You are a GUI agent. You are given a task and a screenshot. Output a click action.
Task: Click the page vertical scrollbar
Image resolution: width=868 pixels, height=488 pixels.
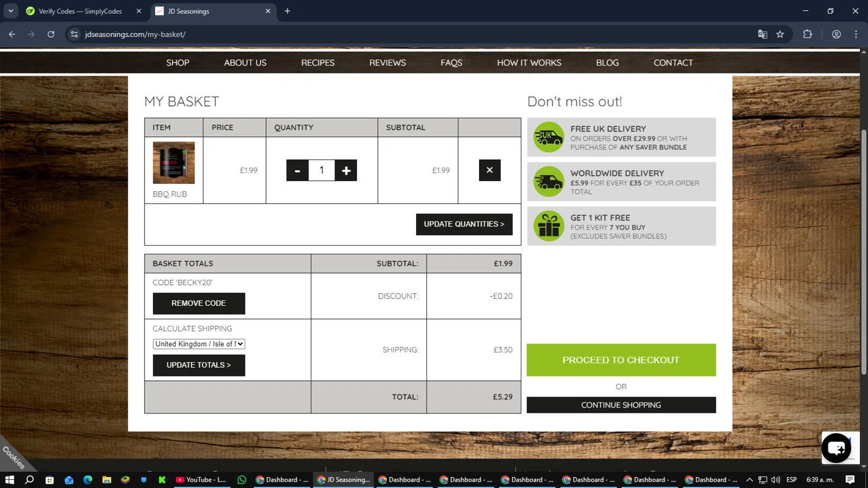click(863, 252)
